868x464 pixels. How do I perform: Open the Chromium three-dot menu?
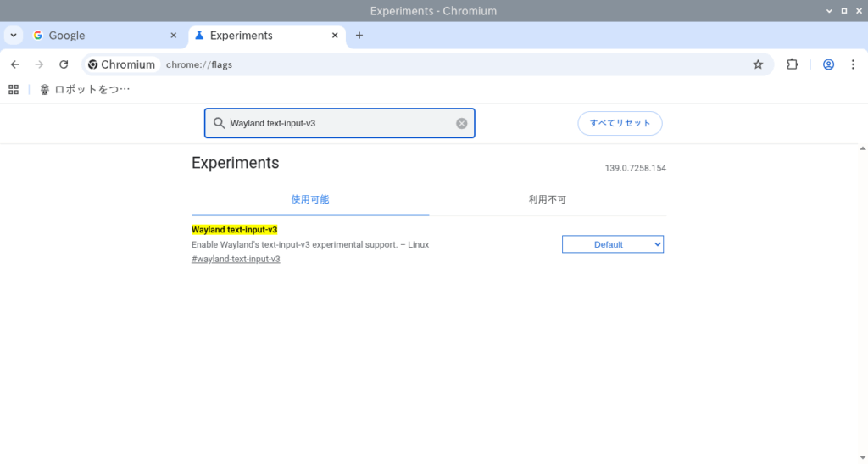(x=852, y=64)
